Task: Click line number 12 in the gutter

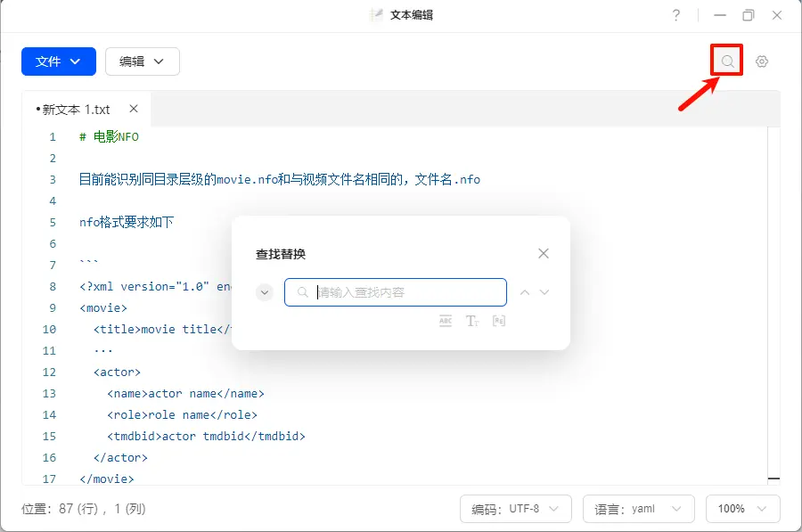Action: [49, 372]
